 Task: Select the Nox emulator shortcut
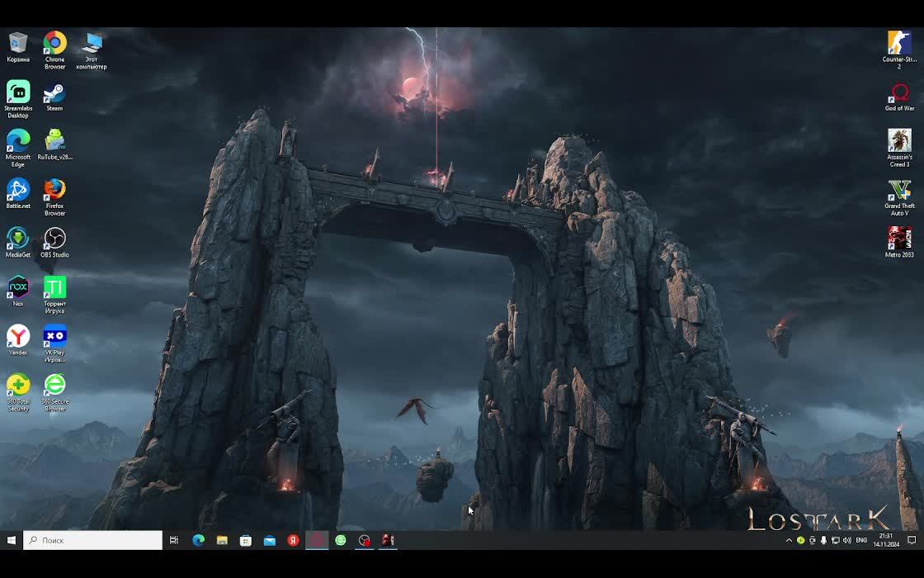[18, 291]
